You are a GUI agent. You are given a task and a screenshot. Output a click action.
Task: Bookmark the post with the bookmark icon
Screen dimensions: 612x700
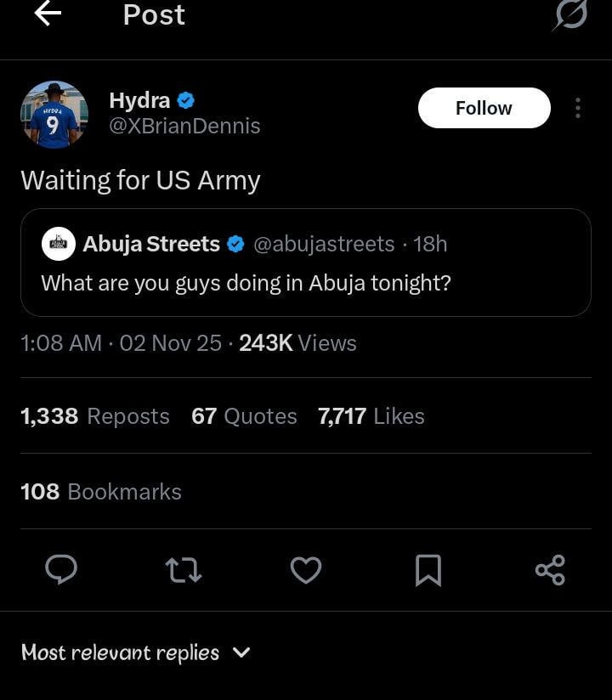click(428, 570)
